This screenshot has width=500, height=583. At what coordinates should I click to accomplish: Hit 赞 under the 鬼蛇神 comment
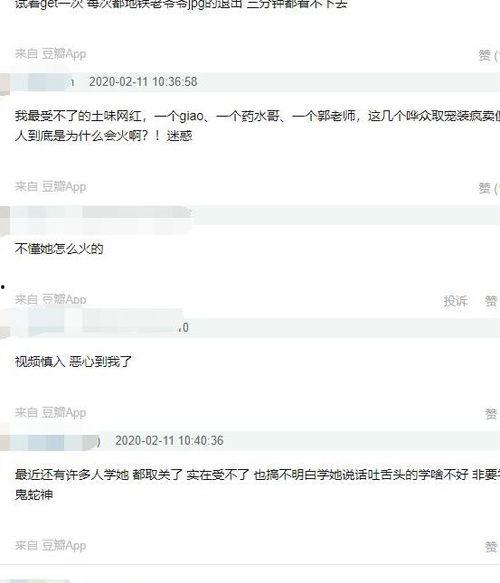491,547
